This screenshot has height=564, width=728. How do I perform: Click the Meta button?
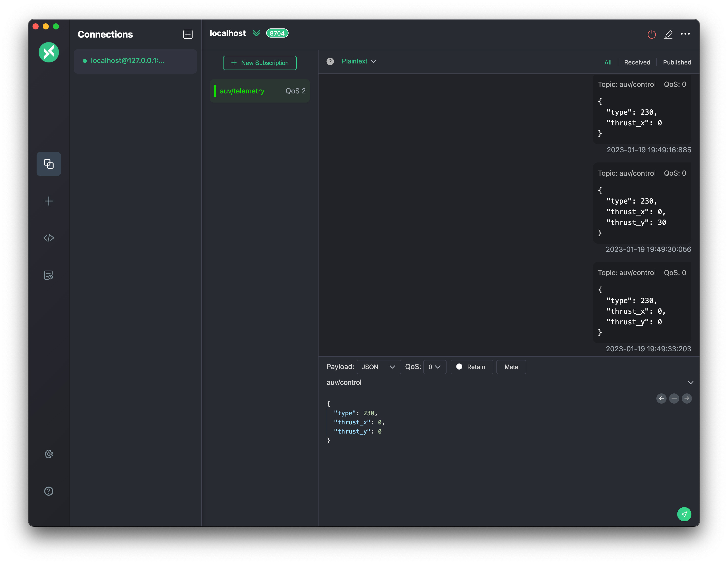click(511, 367)
